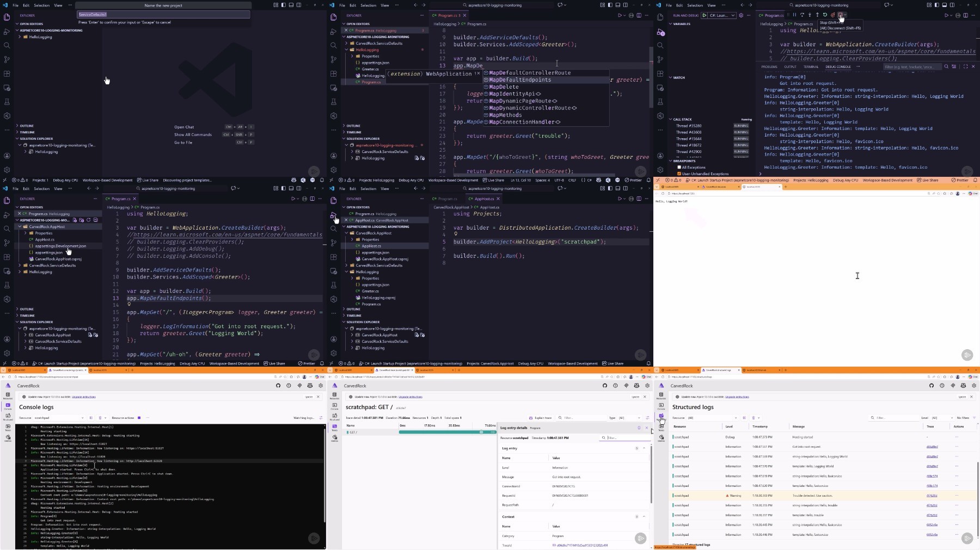980x550 pixels.
Task: Start debugging with the green play button
Action: point(705,15)
